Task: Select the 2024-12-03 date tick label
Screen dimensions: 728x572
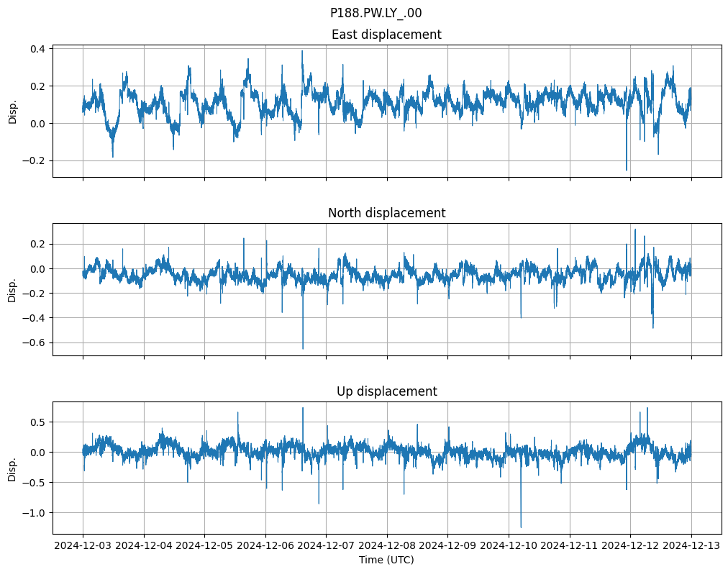Action: click(x=83, y=546)
